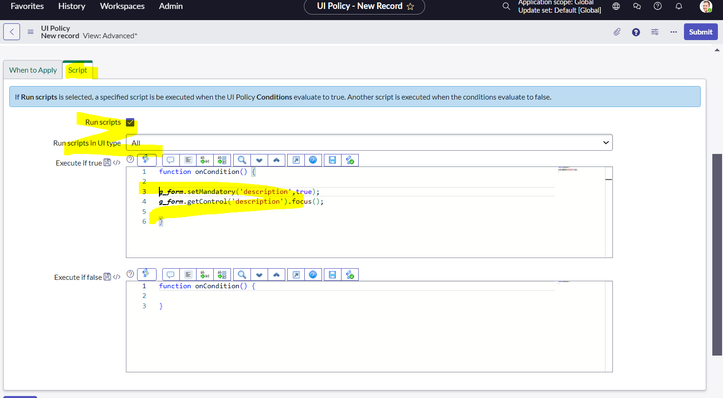The width and height of the screenshot is (723, 398).
Task: Place cursor on g_form.getControl line
Action: (x=241, y=202)
